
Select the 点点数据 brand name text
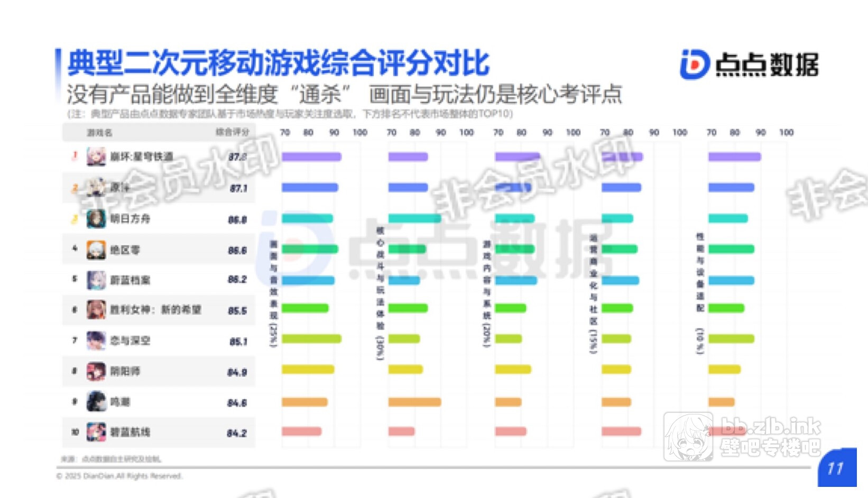coord(767,65)
